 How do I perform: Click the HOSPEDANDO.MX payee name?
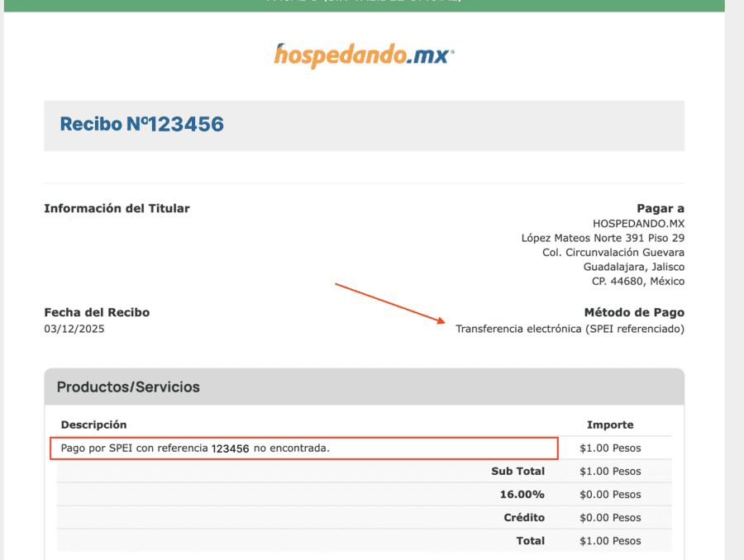click(638, 223)
